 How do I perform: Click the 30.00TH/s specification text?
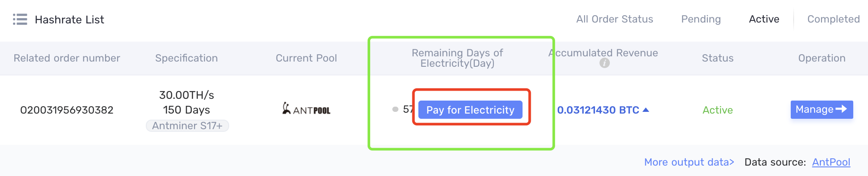[187, 95]
